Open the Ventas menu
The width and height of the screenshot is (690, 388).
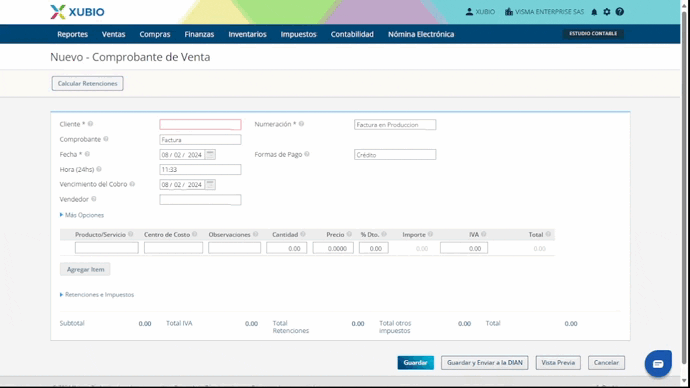pos(114,34)
